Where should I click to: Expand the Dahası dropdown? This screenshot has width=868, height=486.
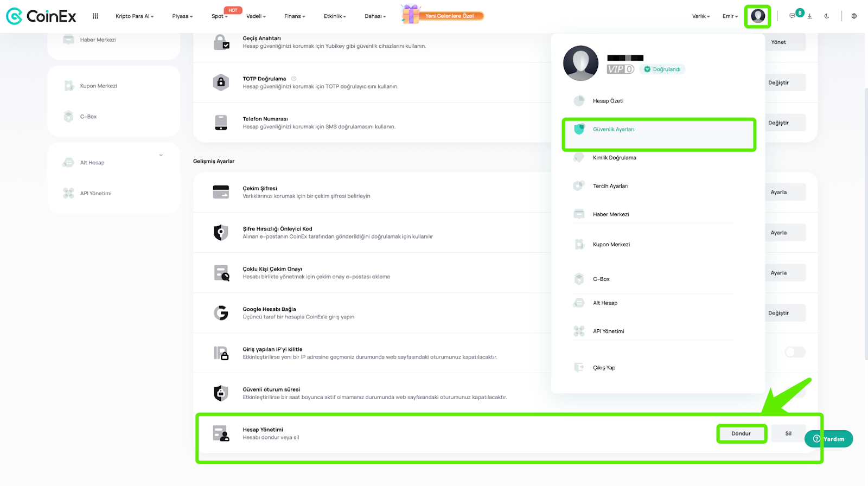point(375,16)
